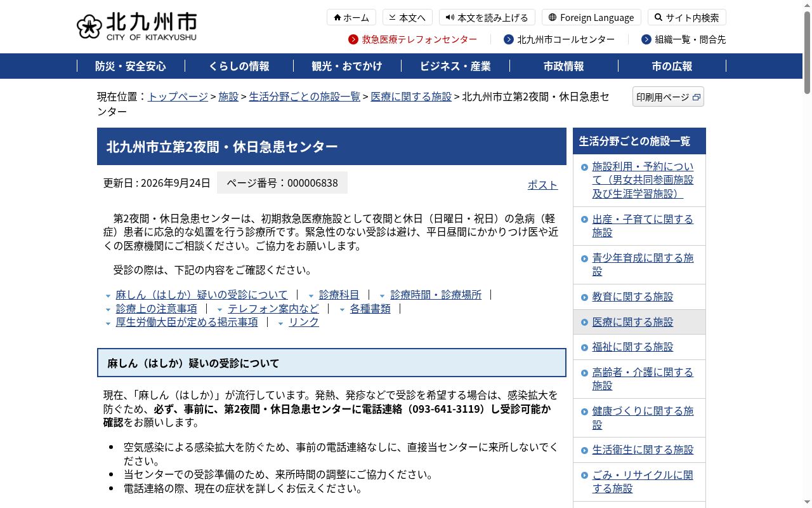812x508 pixels.
Task: Jump to 診療科目 anchor
Action: pos(339,295)
